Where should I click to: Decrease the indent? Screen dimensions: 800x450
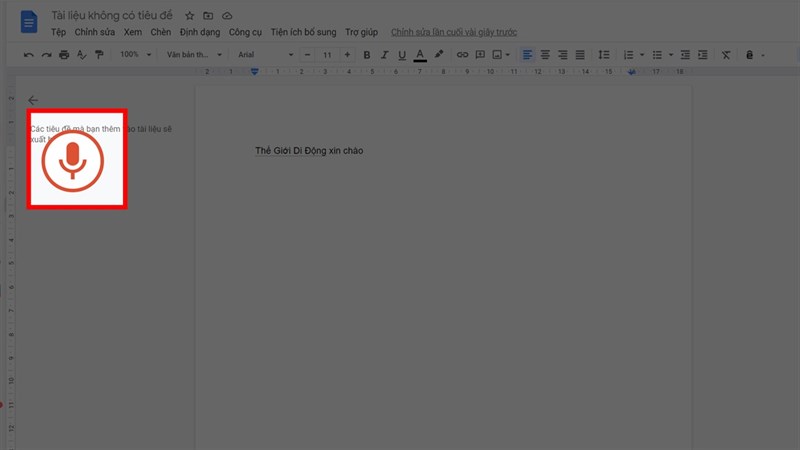coord(685,55)
